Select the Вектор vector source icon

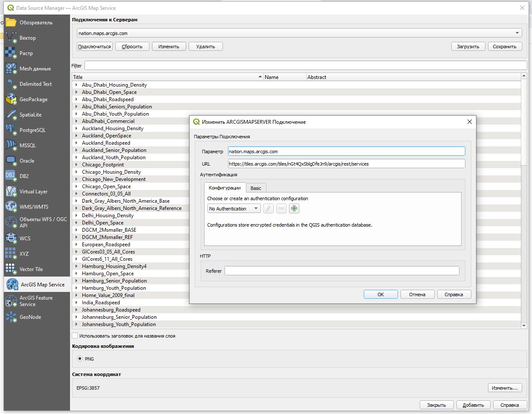[x=11, y=38]
